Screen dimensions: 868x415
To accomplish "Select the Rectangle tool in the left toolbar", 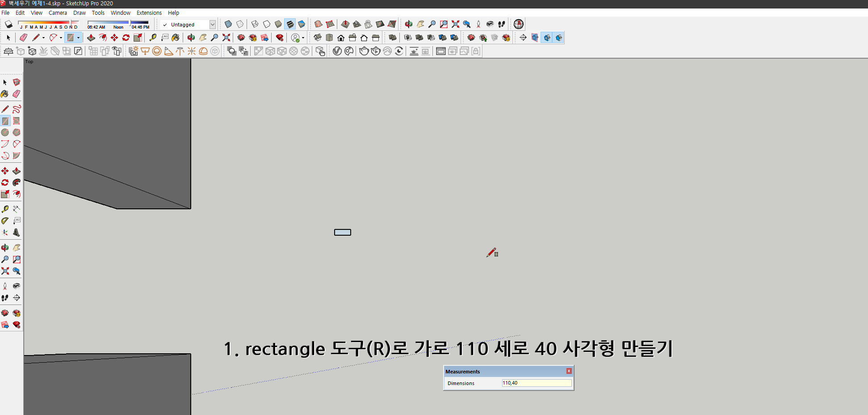I will [5, 121].
